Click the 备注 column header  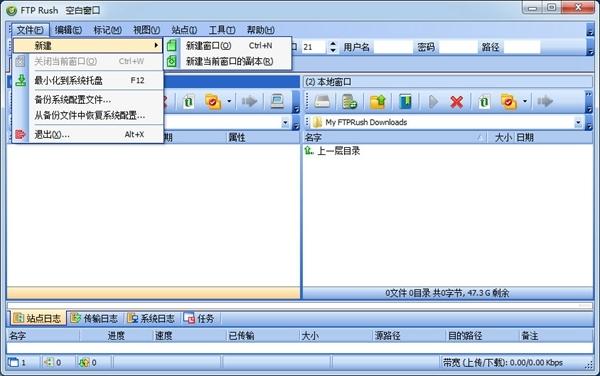[556, 336]
